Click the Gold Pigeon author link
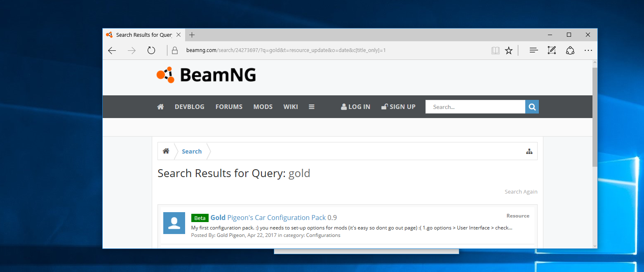The height and width of the screenshot is (272, 644). [230, 235]
